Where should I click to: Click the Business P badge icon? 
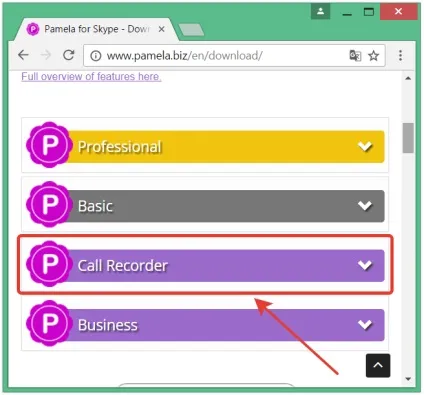pyautogui.click(x=49, y=323)
